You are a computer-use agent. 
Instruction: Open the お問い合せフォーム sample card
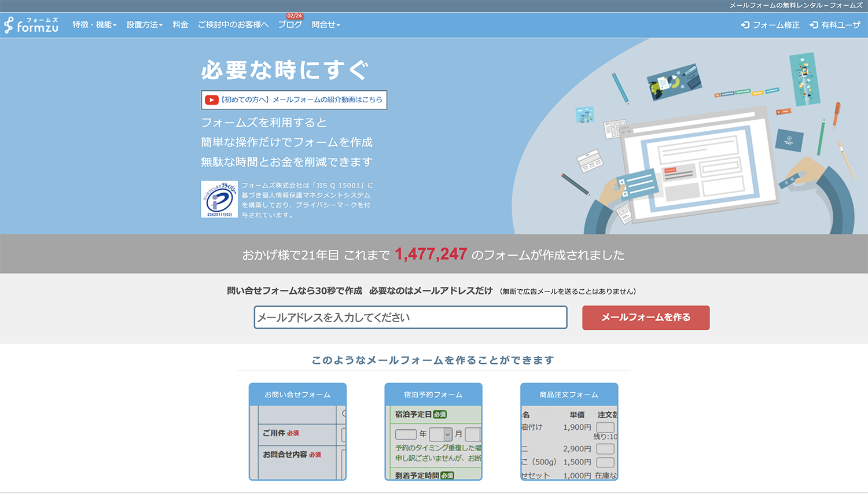click(297, 432)
